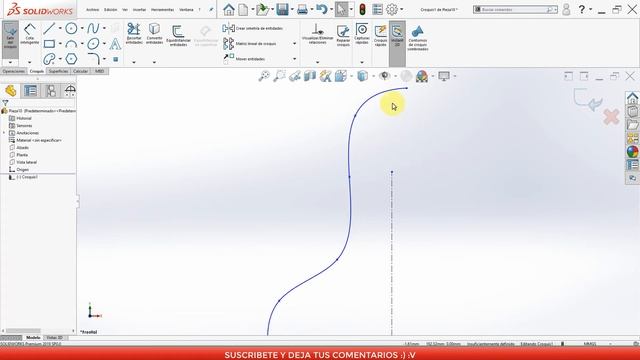The height and width of the screenshot is (360, 640).
Task: Click the Rebuild traffic light icon
Action: click(362, 9)
